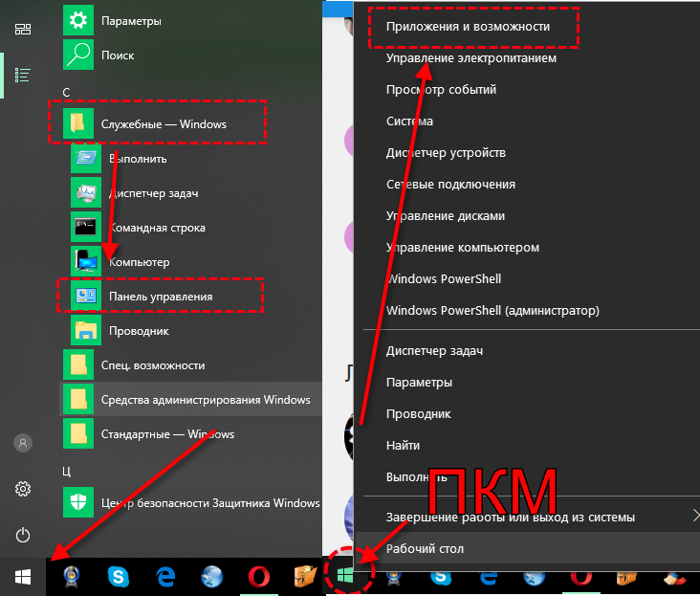Select Управление электропитанием in context menu

[x=471, y=58]
